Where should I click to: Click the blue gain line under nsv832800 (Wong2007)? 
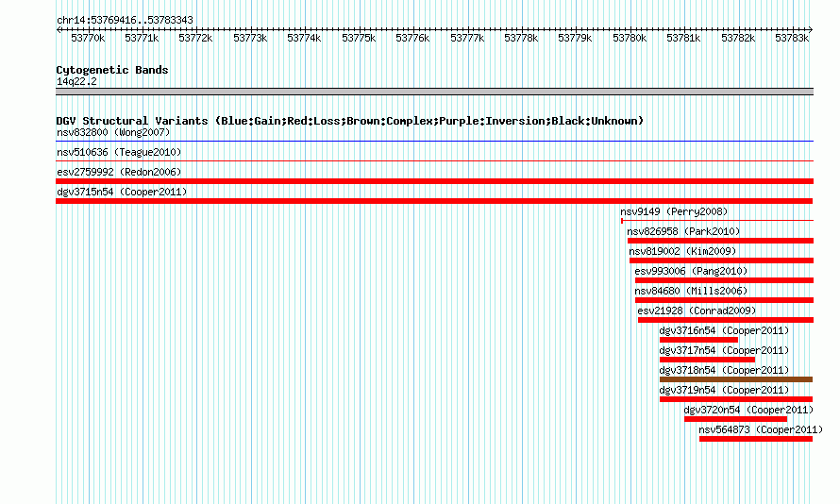[434, 142]
